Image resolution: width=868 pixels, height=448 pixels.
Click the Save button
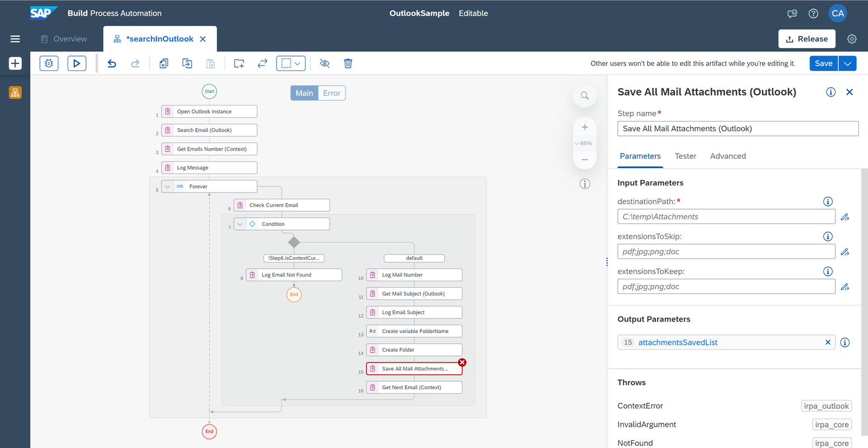coord(823,63)
